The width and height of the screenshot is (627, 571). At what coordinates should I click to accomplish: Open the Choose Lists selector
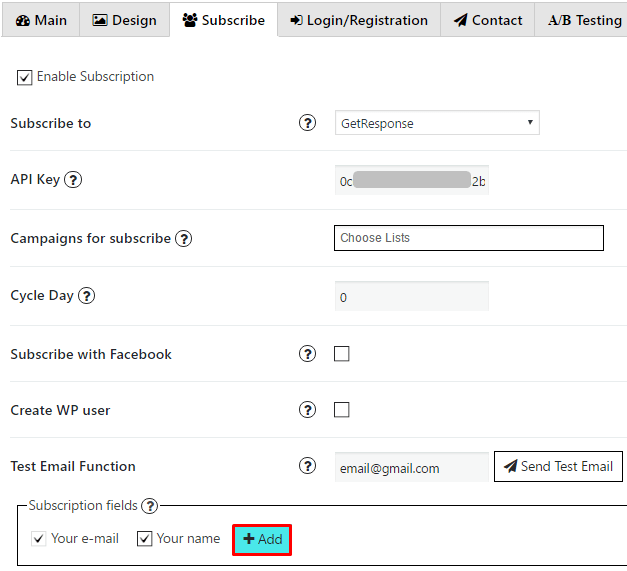pos(469,238)
